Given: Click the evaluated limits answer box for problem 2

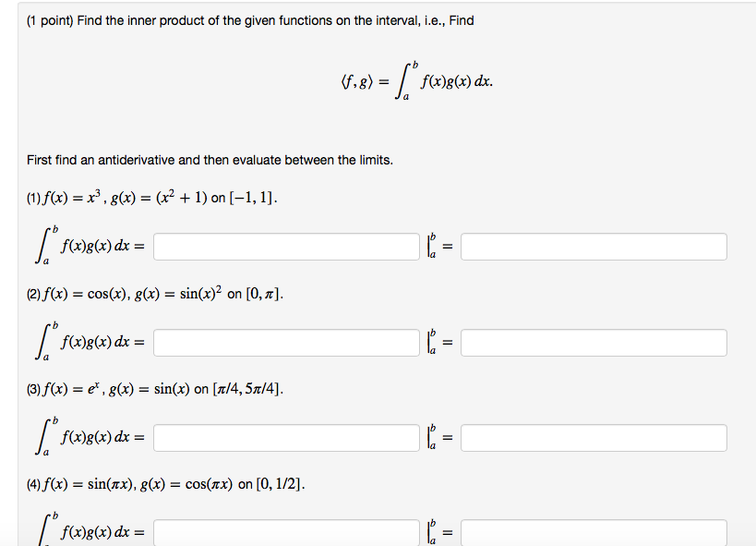Looking at the screenshot, I should tap(595, 342).
